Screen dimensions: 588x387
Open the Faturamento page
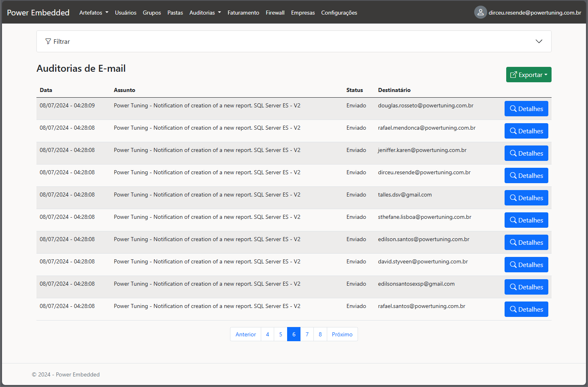pos(243,13)
